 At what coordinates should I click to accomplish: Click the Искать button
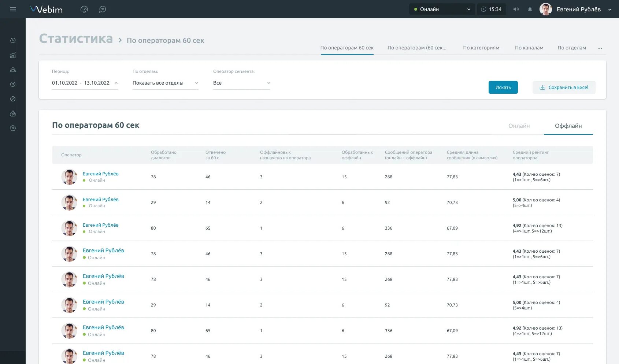pos(503,88)
